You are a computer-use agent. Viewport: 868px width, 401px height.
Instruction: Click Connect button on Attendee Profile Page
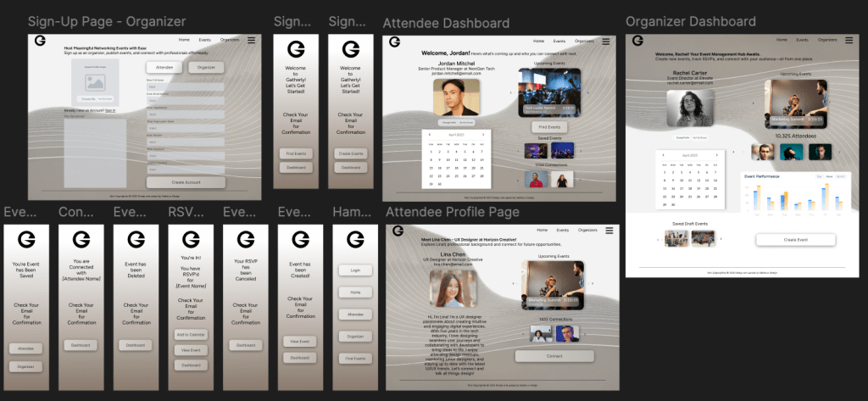point(554,356)
